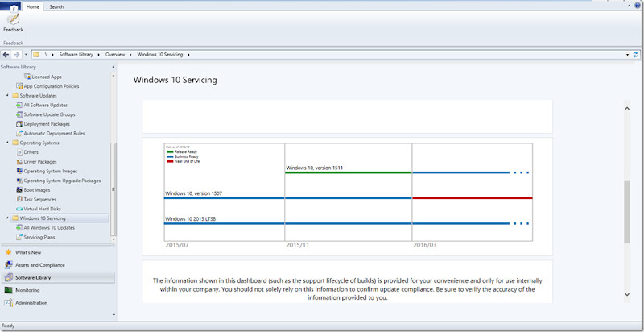Click the Monitoring workspace icon
Image resolution: width=644 pixels, height=332 pixels.
(8, 290)
